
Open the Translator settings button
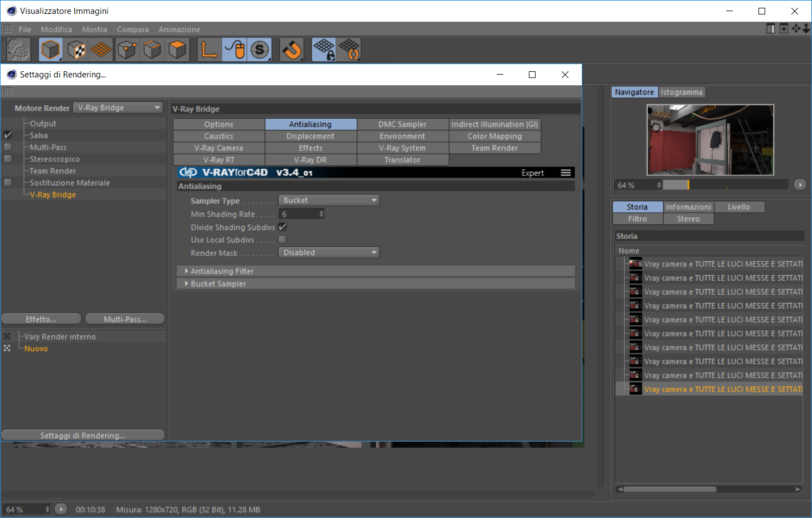402,159
